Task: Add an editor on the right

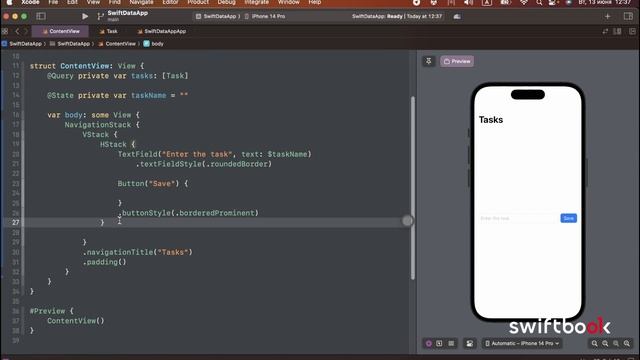Action: click(x=632, y=31)
